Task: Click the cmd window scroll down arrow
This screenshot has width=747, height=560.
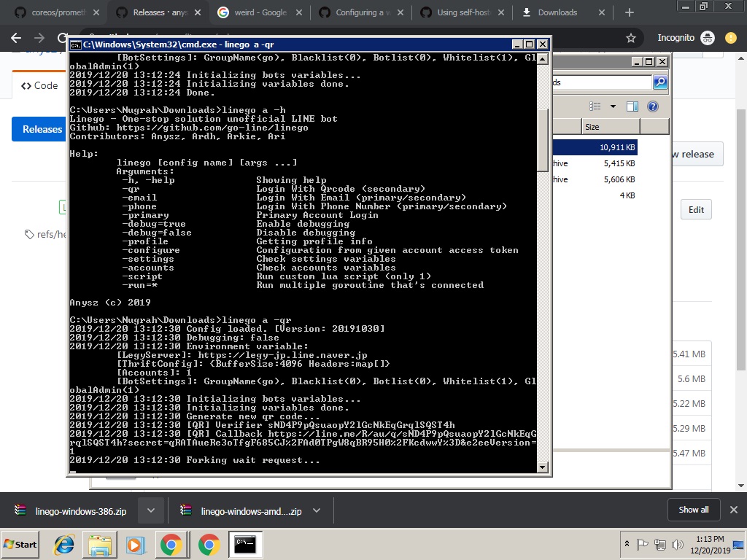Action: [x=542, y=467]
